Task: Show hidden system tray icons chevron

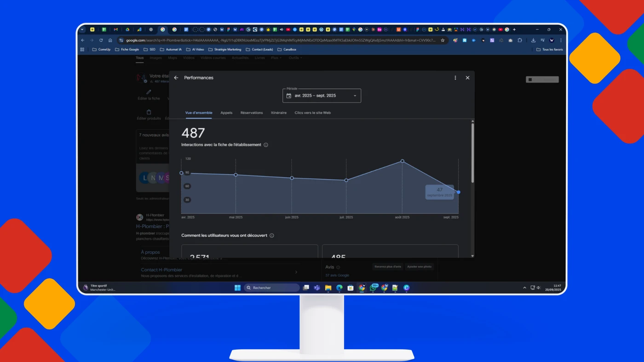Action: tap(524, 288)
